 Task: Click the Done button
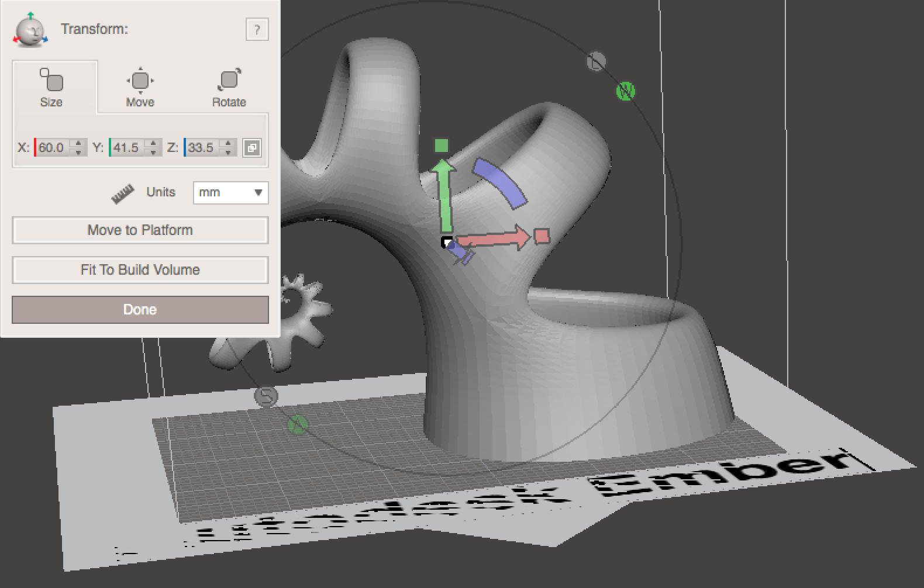(x=140, y=310)
